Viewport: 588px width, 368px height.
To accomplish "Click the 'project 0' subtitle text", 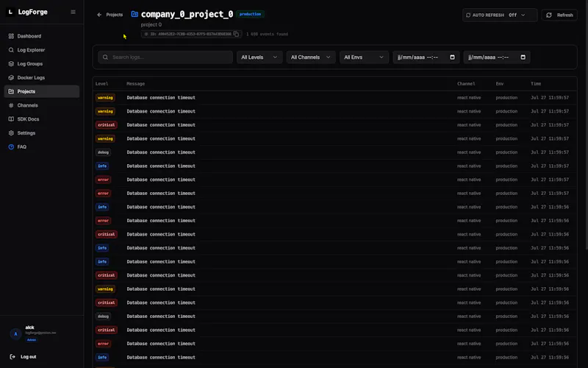I will (151, 24).
